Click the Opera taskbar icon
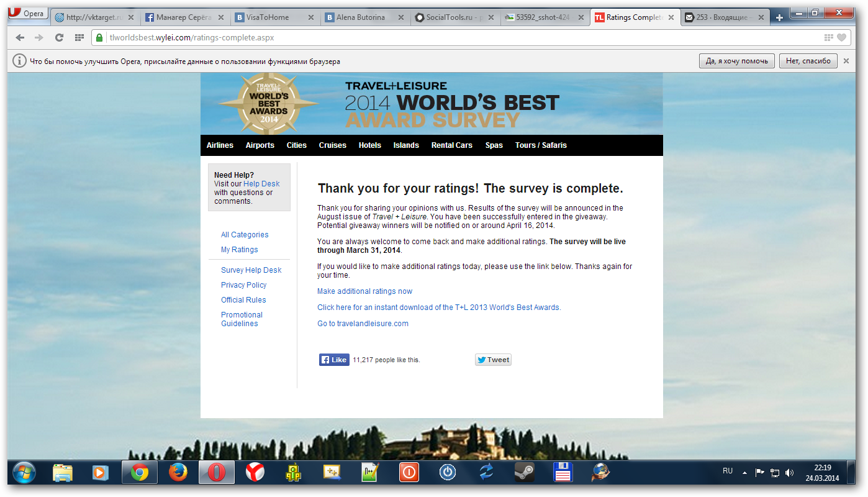 (x=216, y=473)
